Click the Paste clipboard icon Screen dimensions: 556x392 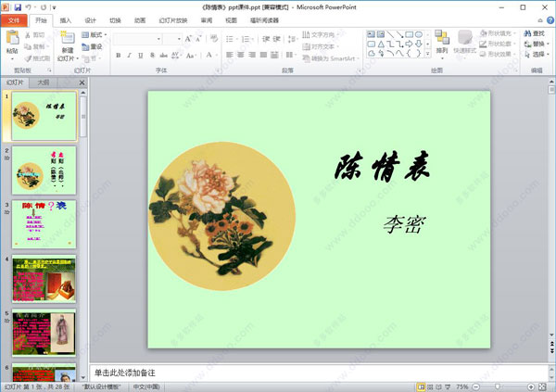tap(12, 38)
